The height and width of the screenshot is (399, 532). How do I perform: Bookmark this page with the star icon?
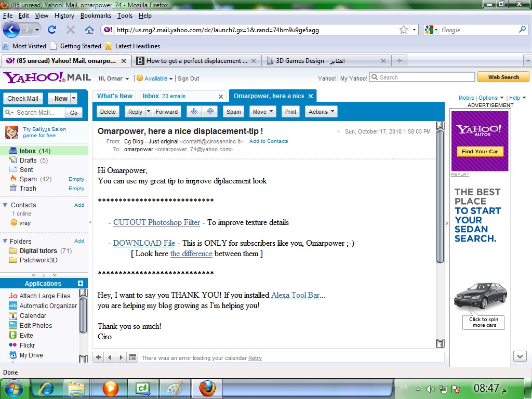[x=403, y=30]
